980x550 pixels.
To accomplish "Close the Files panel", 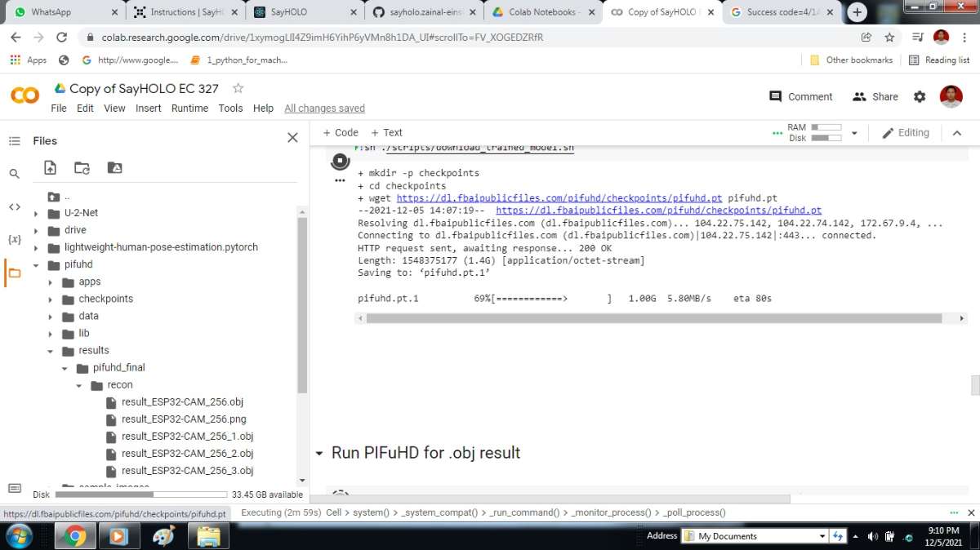I will click(x=292, y=138).
